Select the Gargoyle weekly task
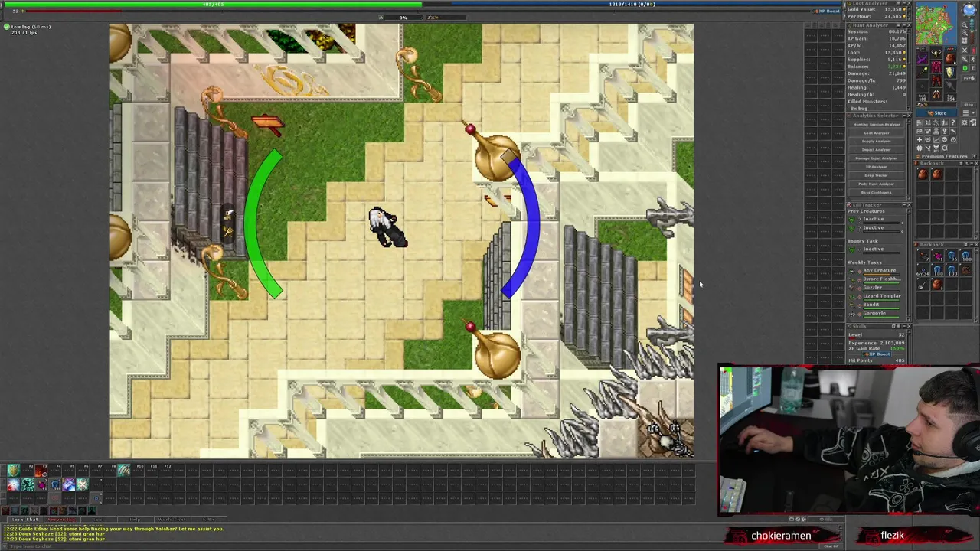The height and width of the screenshot is (551, 980). 874,313
